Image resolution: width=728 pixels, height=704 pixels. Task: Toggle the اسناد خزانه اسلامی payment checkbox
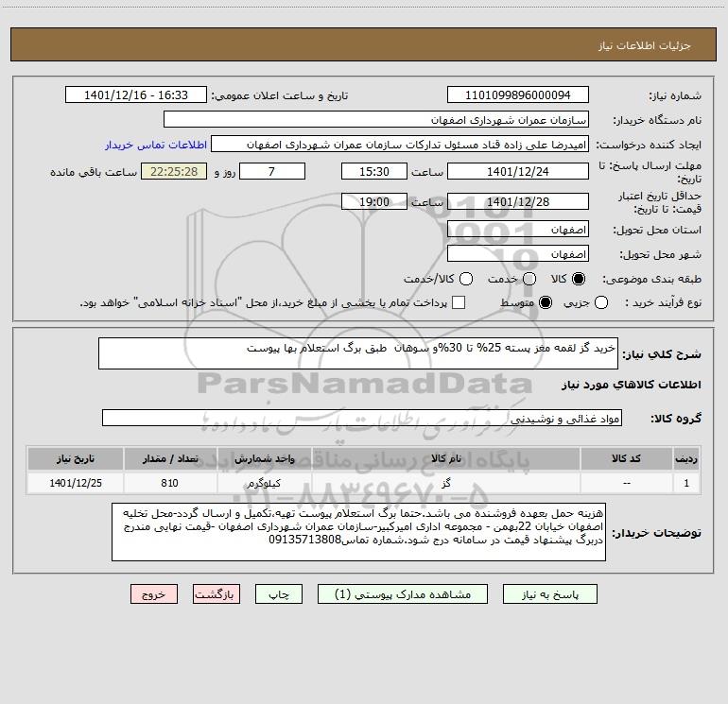point(459,302)
